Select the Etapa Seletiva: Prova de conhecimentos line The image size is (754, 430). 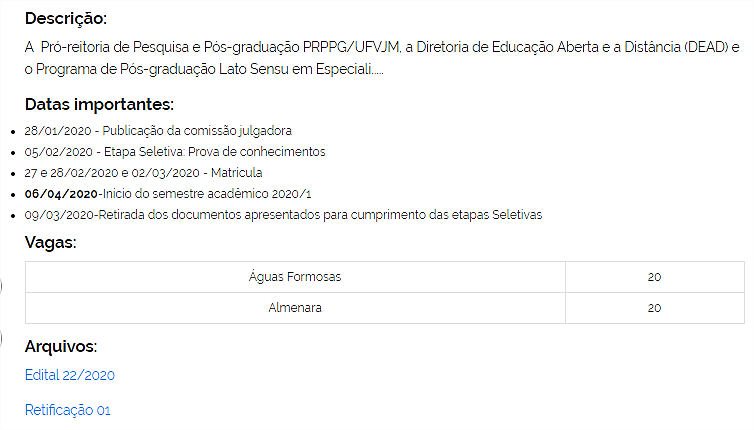point(175,152)
